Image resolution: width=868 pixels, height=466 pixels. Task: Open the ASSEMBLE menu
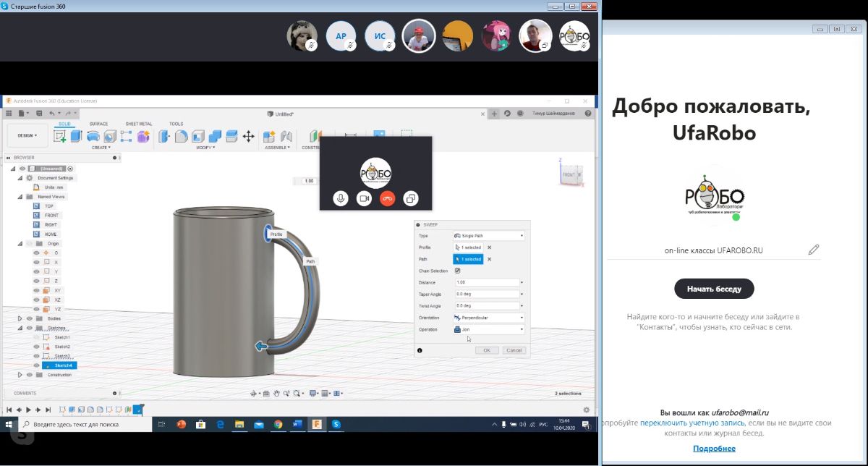point(278,148)
